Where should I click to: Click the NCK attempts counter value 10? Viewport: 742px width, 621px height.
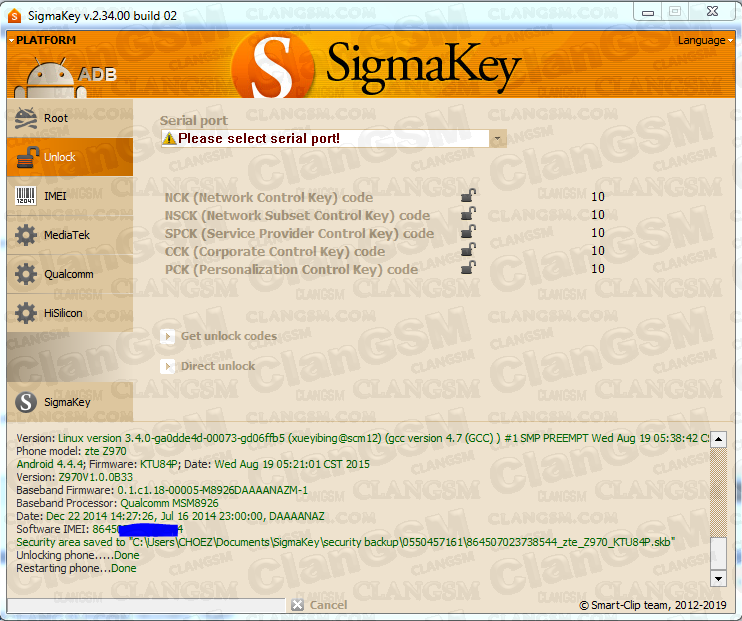click(598, 196)
